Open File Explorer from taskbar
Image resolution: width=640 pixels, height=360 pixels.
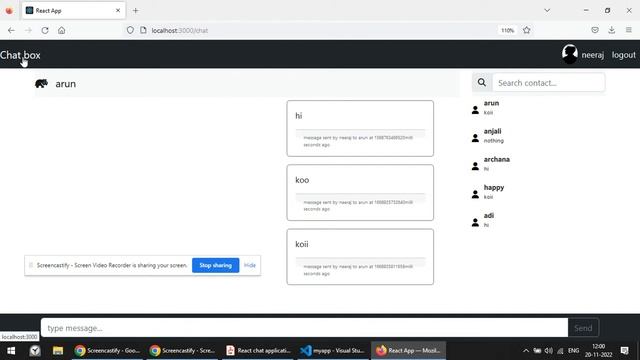58,351
